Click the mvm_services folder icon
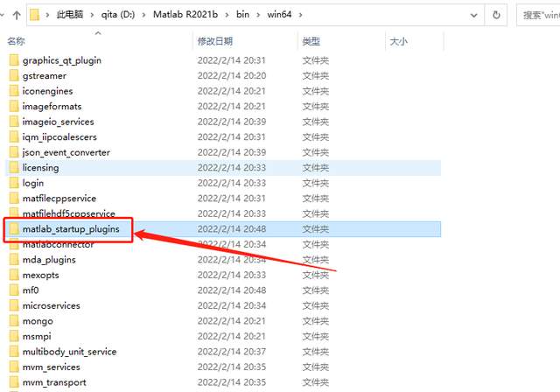The width and height of the screenshot is (560, 392). (14, 367)
